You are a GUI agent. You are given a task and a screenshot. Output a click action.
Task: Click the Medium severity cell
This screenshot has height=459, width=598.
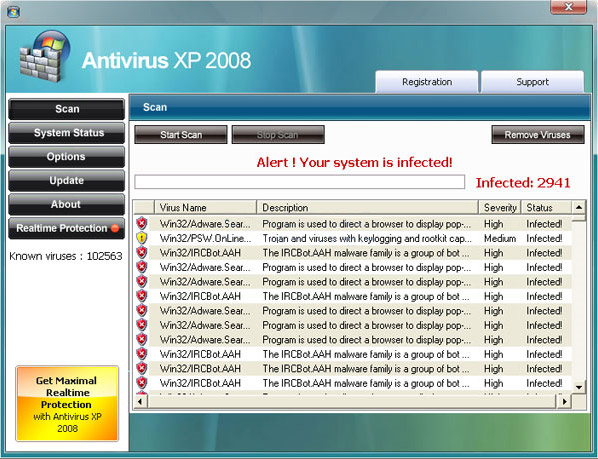[x=500, y=238]
